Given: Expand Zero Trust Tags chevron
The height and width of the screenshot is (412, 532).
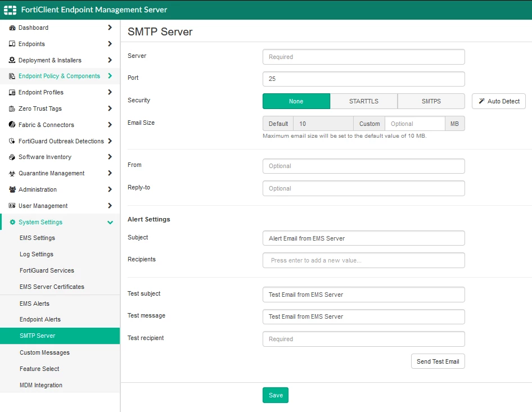Looking at the screenshot, I should [x=110, y=108].
